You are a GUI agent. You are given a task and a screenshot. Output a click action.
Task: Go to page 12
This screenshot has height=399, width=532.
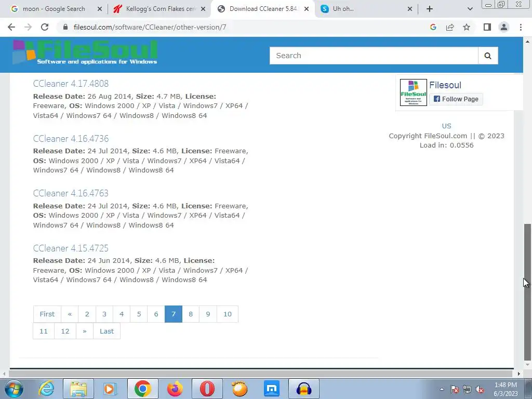65,331
